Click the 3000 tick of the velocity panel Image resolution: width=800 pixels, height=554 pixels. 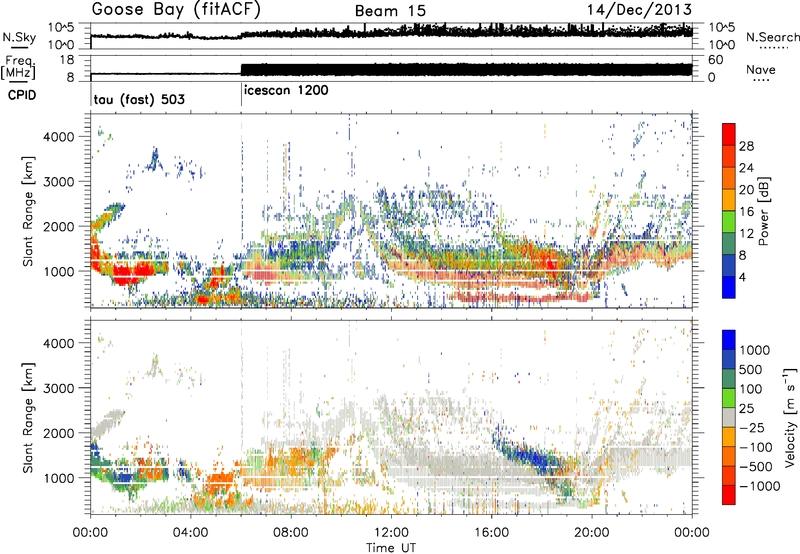click(59, 388)
